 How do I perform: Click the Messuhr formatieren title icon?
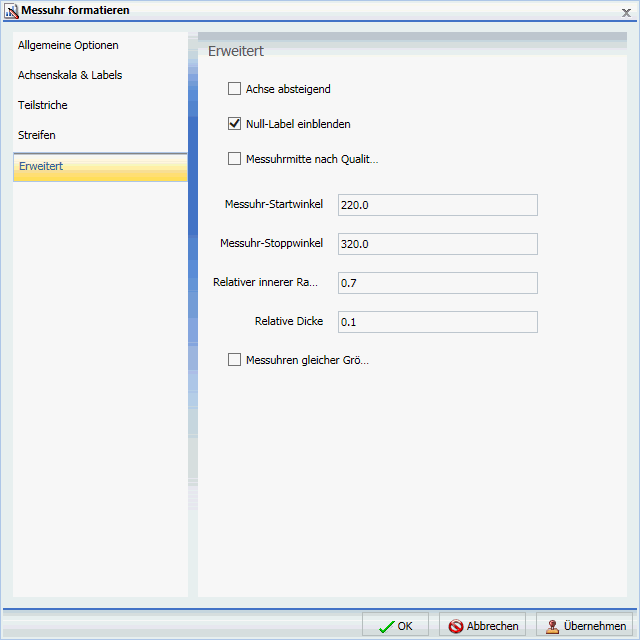11,11
